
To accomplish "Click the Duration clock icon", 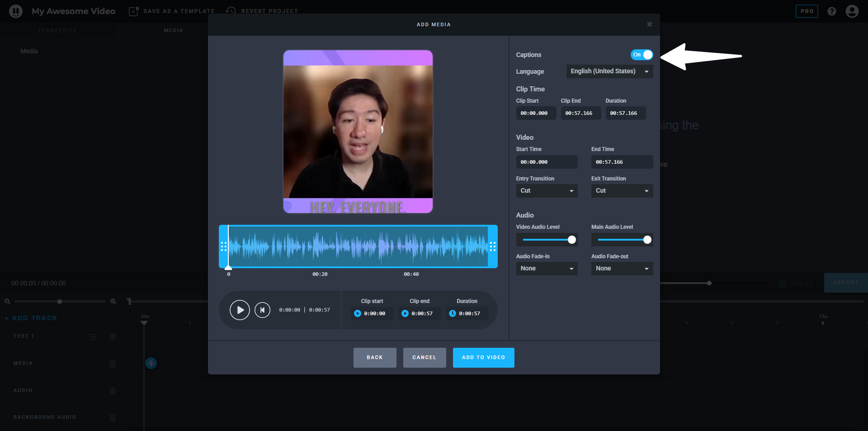I will click(x=453, y=313).
